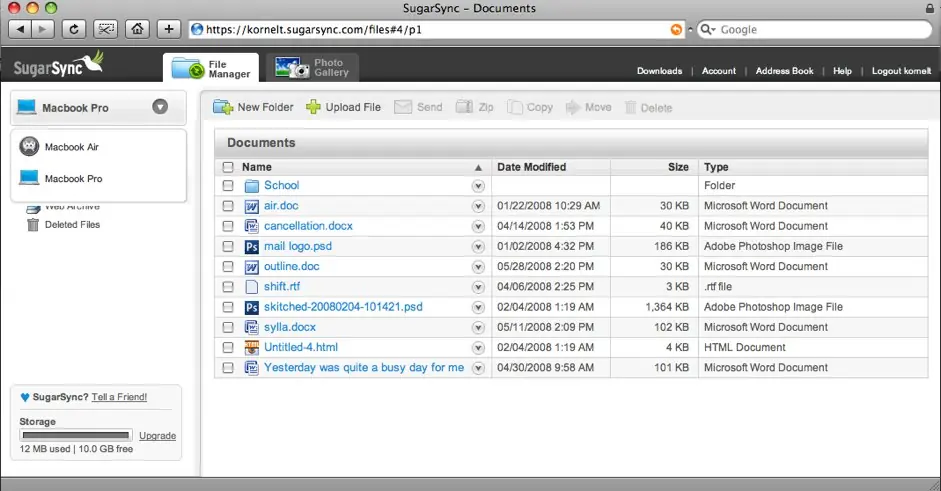Viewport: 941px width, 491px height.
Task: Open the browser home icon
Action: coord(137,29)
